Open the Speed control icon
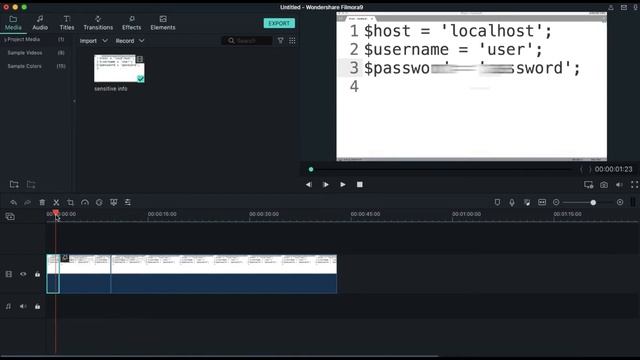The width and height of the screenshot is (640, 360). coord(85,202)
